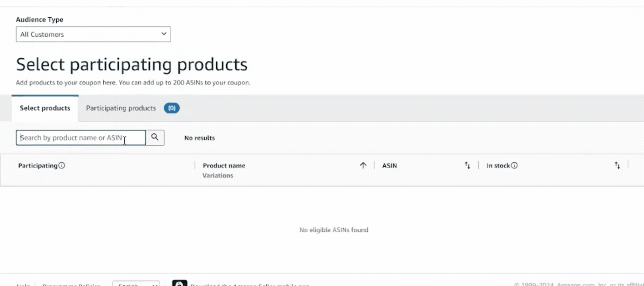Sort by Product name ascending arrow

tap(363, 165)
